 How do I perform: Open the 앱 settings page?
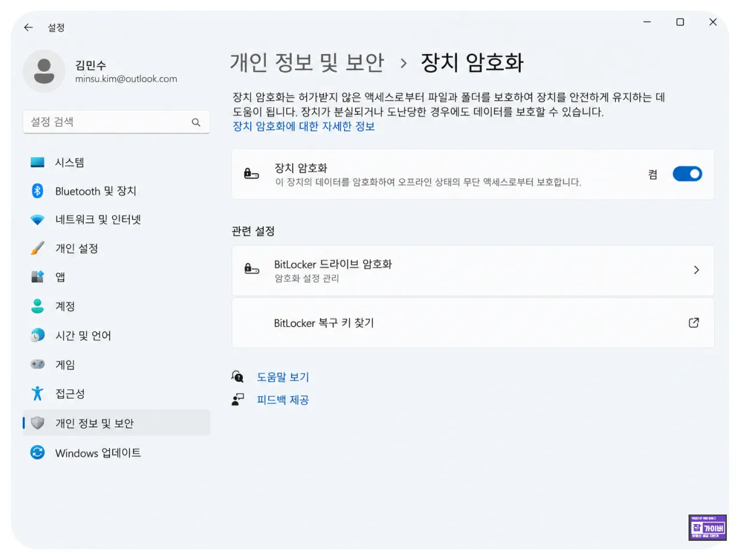click(116, 277)
